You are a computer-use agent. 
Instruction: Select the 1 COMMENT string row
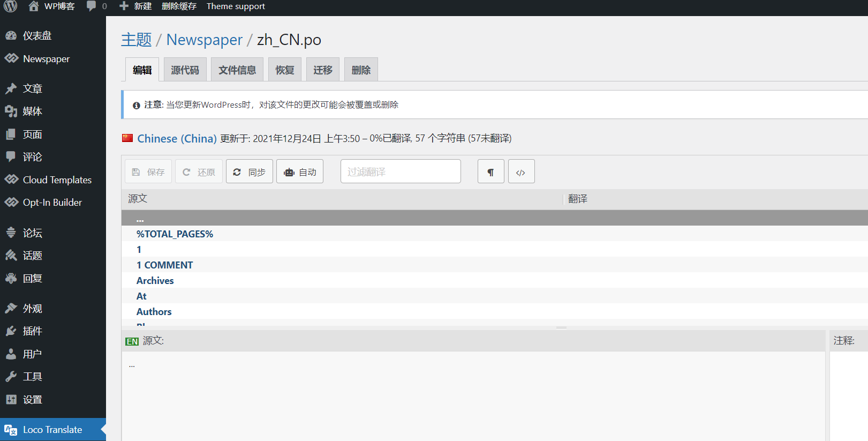495,265
